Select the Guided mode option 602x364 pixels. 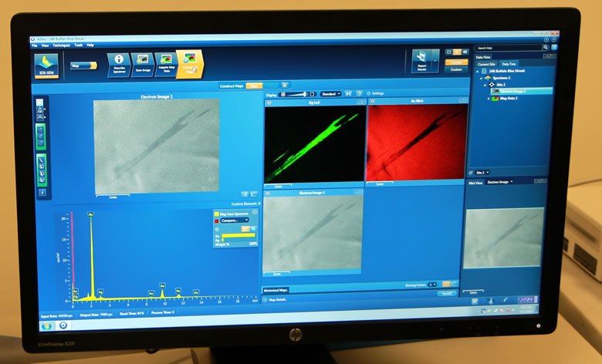[457, 61]
